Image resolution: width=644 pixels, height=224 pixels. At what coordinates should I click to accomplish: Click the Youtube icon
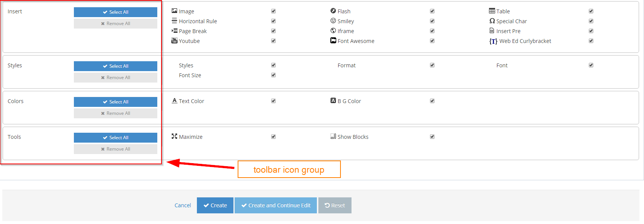(x=175, y=41)
